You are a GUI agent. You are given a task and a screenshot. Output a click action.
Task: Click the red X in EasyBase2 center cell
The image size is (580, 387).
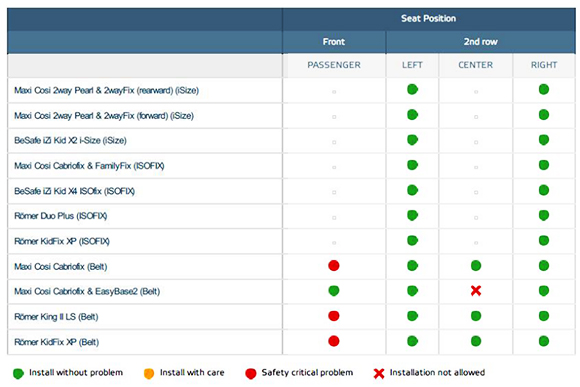click(x=476, y=291)
